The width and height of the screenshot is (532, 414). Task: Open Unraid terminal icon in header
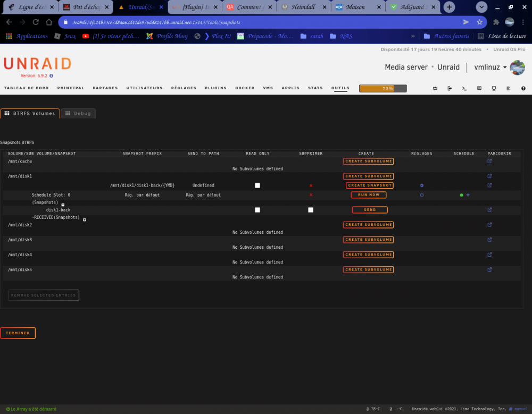pos(464,89)
